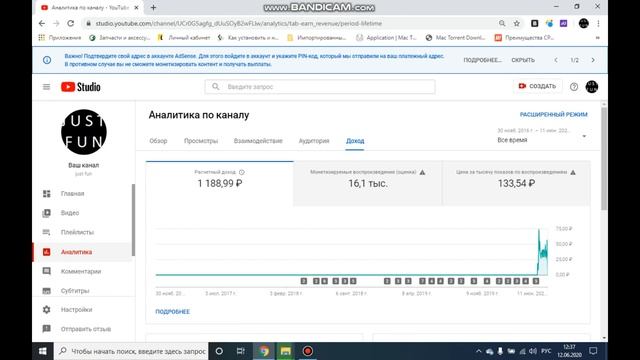
Task: Reload the page with refresh icon
Action: 71,23
